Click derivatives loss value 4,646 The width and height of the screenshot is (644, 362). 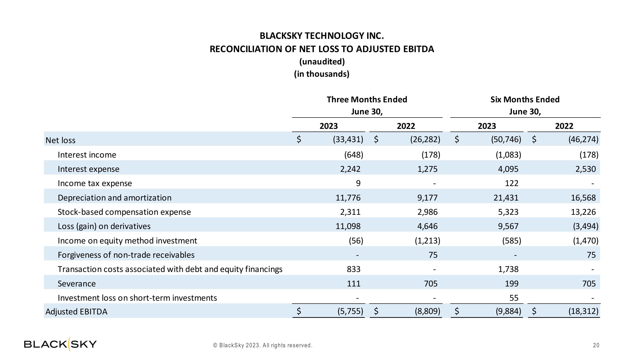point(428,226)
